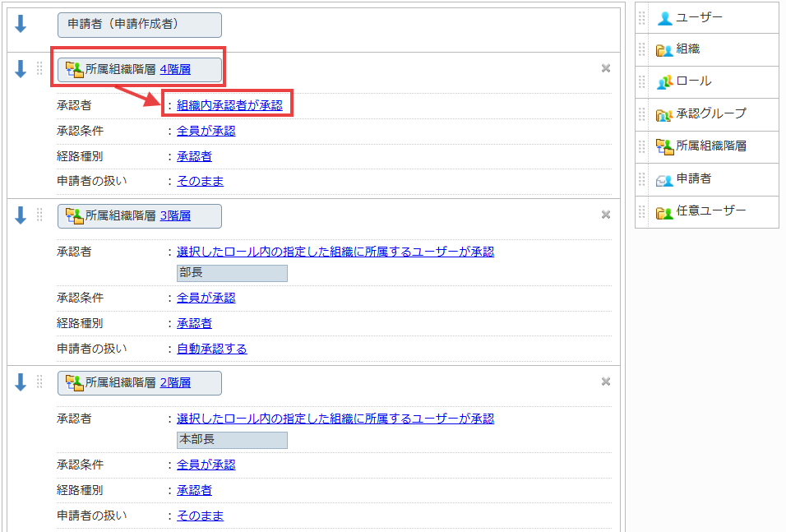Remove the 4階層 step with its X icon

tap(606, 68)
